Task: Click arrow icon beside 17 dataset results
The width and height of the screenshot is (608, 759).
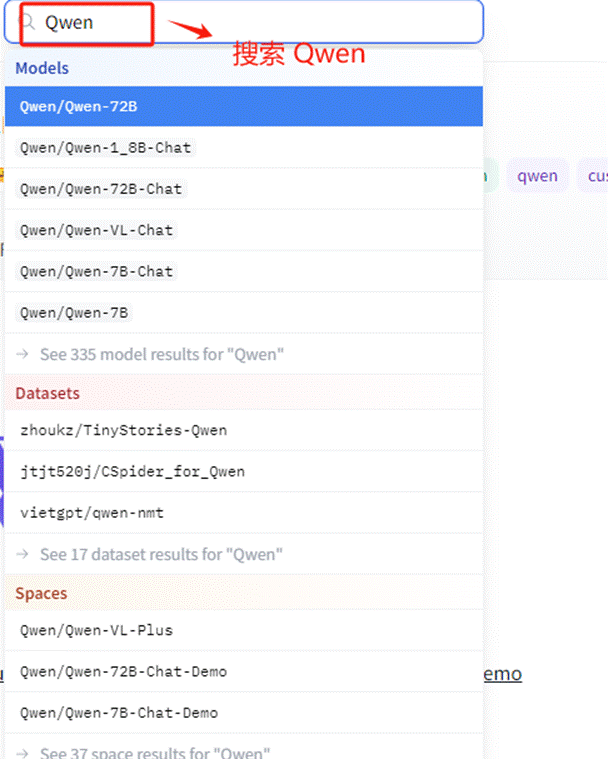Action: (x=23, y=554)
